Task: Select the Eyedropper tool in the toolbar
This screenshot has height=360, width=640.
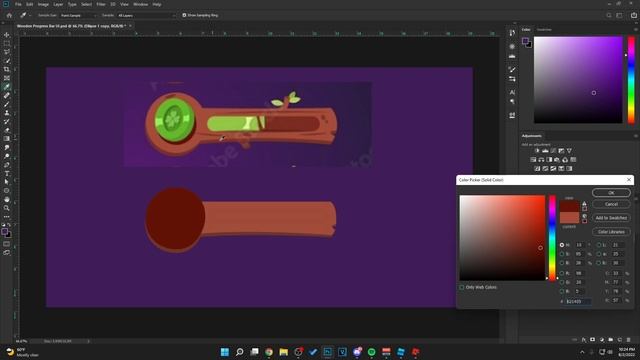Action: click(7, 87)
